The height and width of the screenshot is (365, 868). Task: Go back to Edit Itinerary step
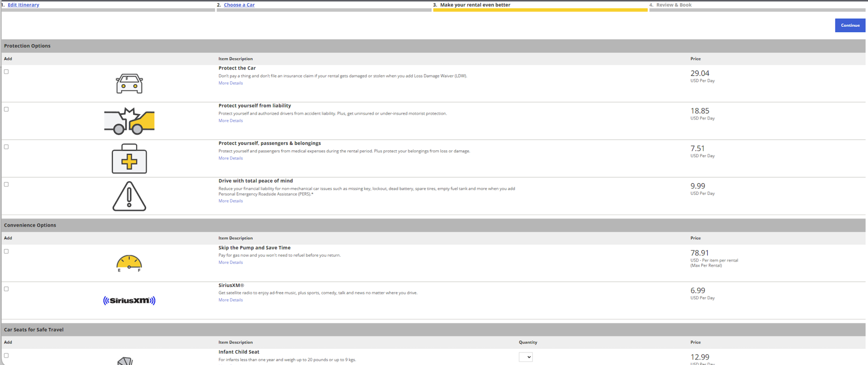pos(23,5)
